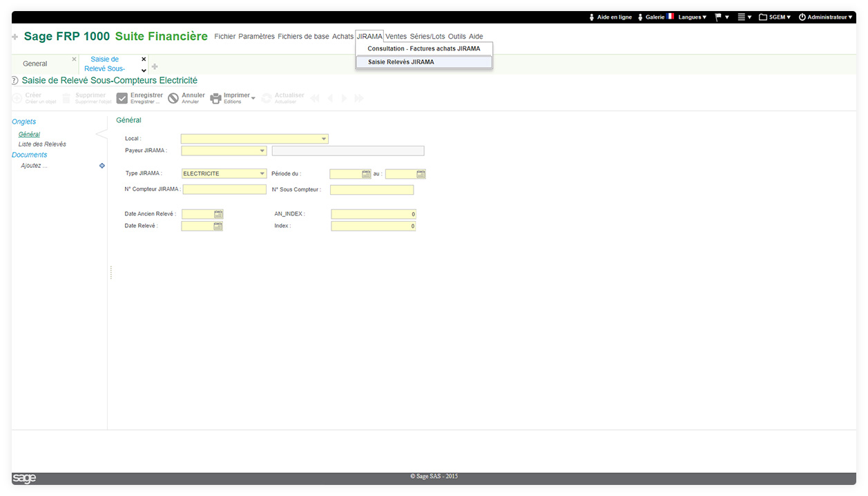This screenshot has height=496, width=868.
Task: Click the vertical panel splitter handle
Action: click(110, 272)
